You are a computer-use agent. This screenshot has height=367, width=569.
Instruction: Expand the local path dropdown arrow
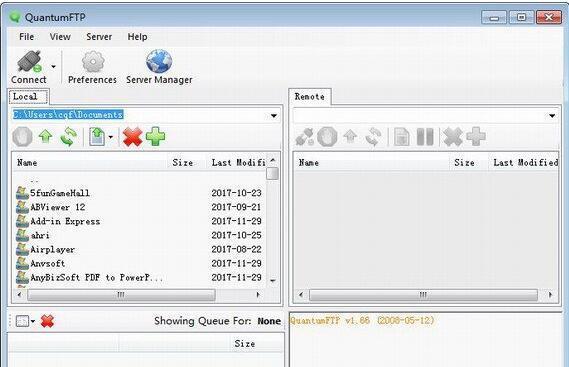(274, 116)
